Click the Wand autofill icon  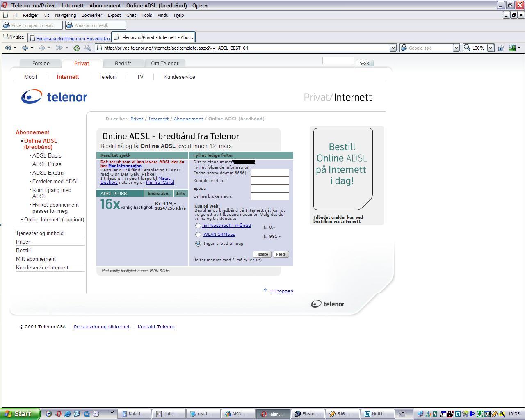[x=87, y=48]
